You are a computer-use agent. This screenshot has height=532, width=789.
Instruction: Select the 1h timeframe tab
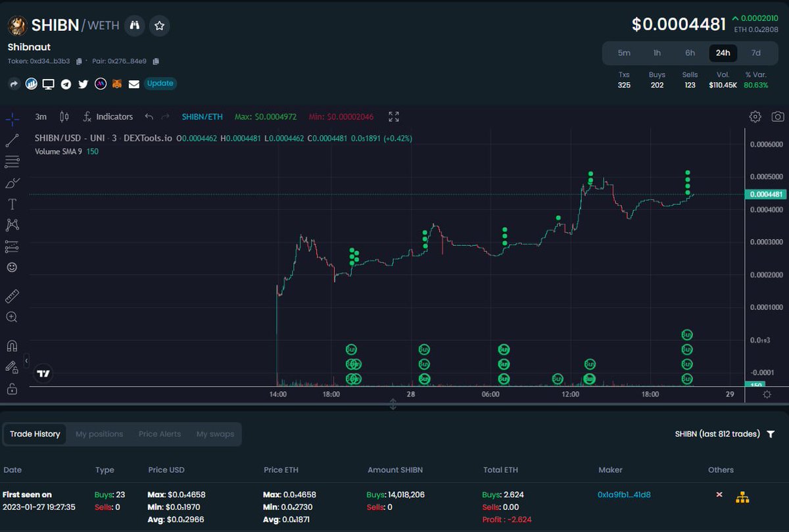(657, 53)
